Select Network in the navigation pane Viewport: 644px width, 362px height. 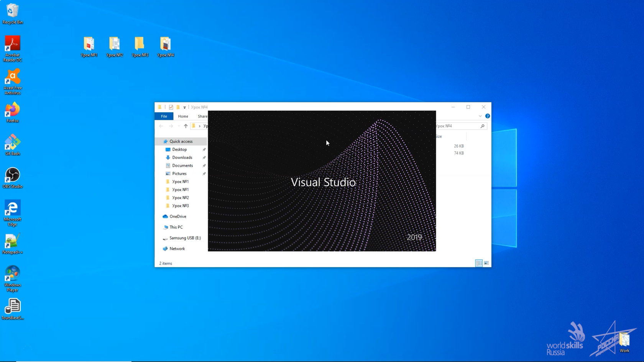point(177,249)
